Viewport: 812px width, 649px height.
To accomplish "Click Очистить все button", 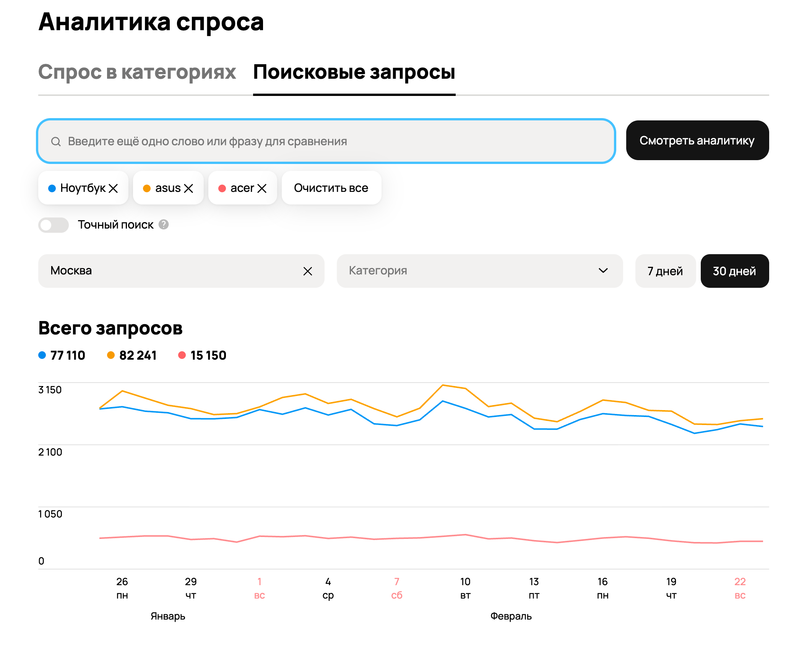I will pyautogui.click(x=331, y=188).
